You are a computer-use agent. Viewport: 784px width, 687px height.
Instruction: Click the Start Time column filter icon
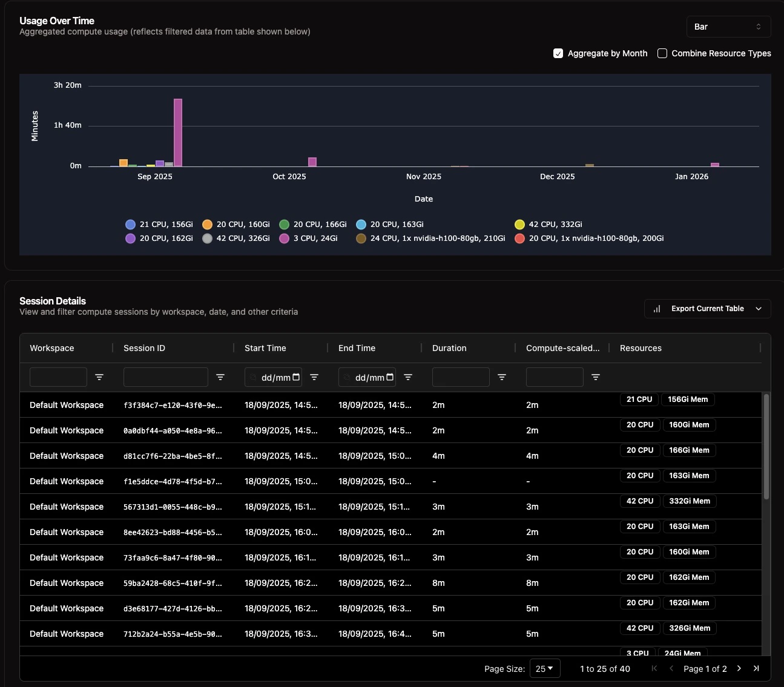314,376
